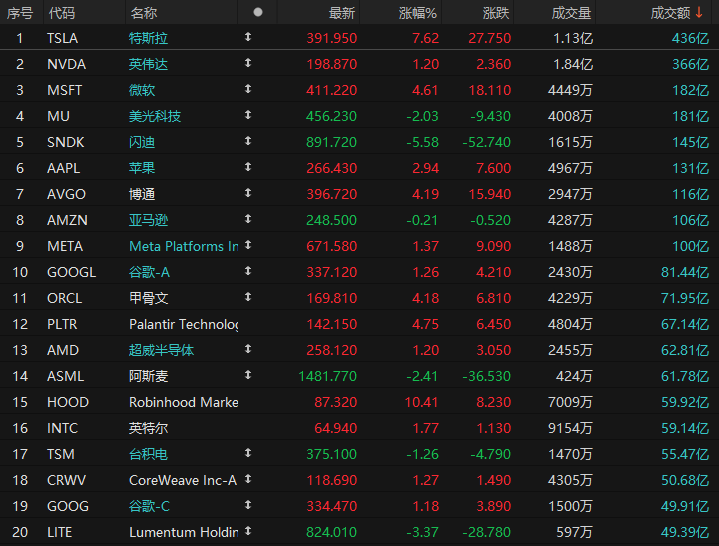719x546 pixels.
Task: Open the 台积电 stock name link
Action: coord(148,454)
